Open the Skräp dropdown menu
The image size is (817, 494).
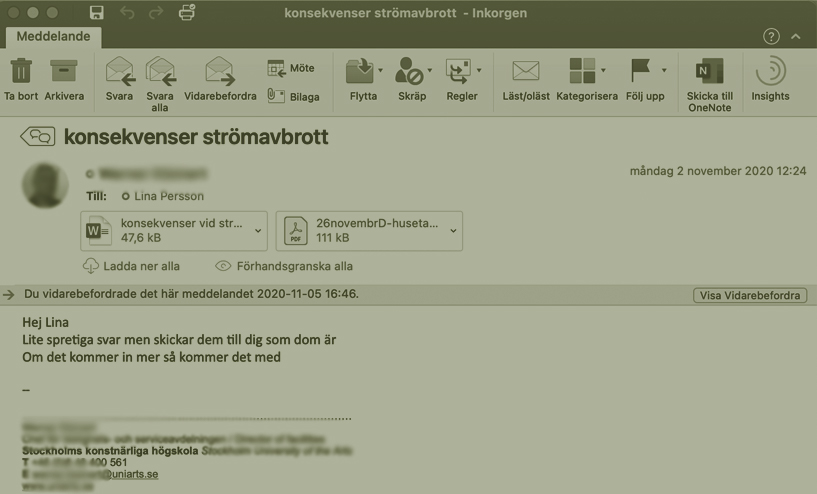click(x=430, y=71)
